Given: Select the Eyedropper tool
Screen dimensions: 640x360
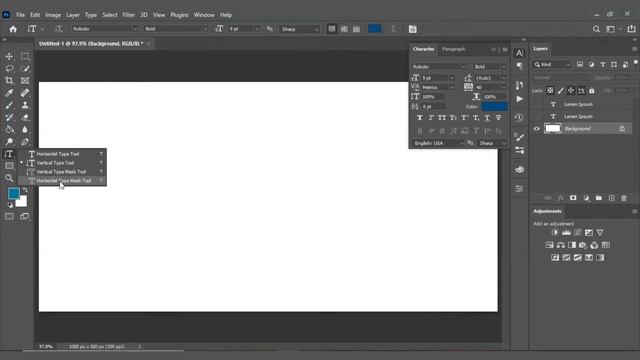Looking at the screenshot, I should pyautogui.click(x=9, y=93).
